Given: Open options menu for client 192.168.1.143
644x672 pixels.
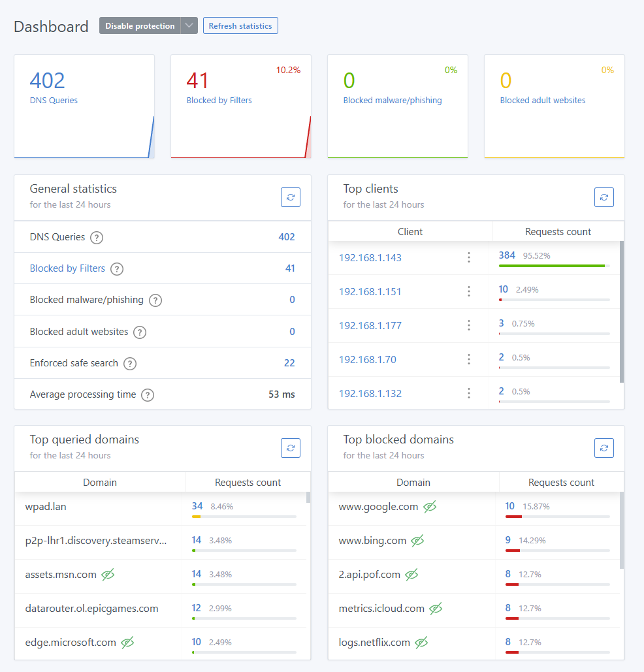Looking at the screenshot, I should (469, 257).
